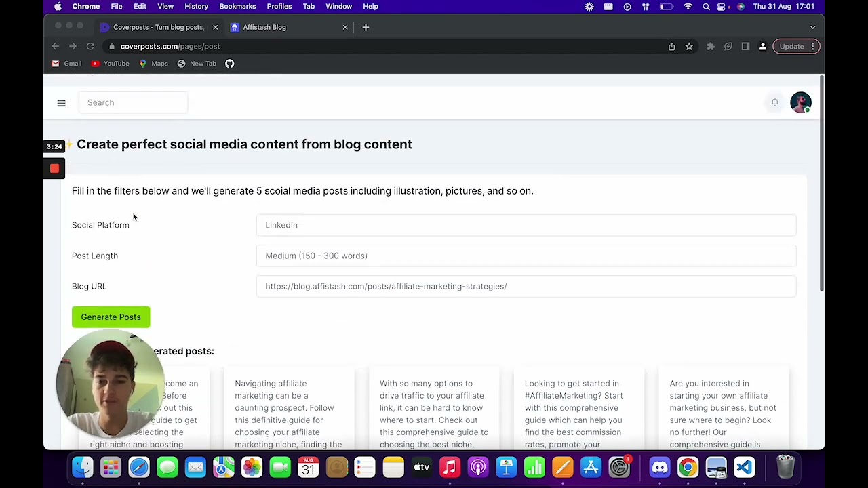Open the YouTube bookmark
This screenshot has width=868, height=488.
coord(110,64)
